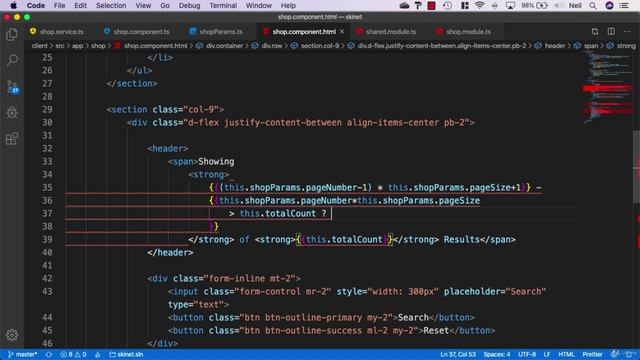
Task: Close the shop.component.html tab
Action: pyautogui.click(x=342, y=31)
